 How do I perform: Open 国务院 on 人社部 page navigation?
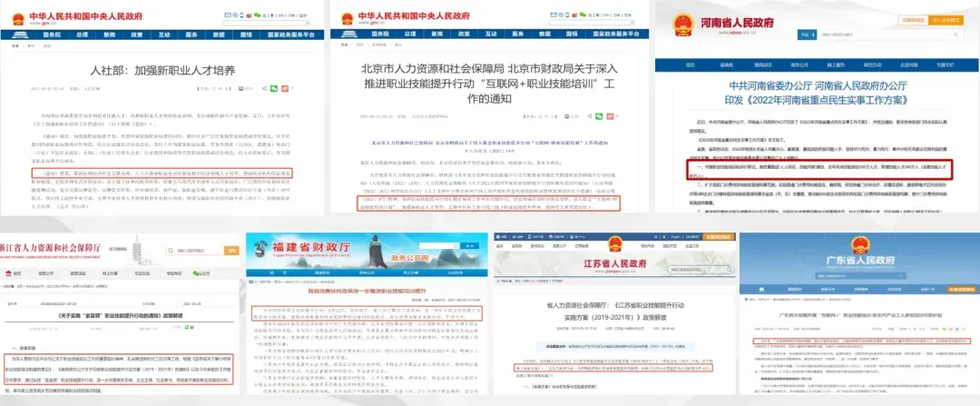(x=51, y=35)
